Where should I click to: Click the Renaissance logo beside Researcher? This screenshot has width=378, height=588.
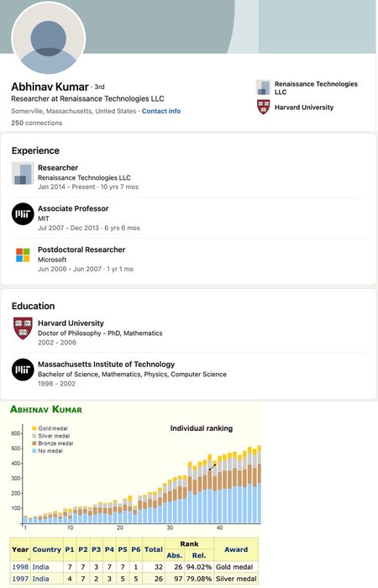click(23, 173)
